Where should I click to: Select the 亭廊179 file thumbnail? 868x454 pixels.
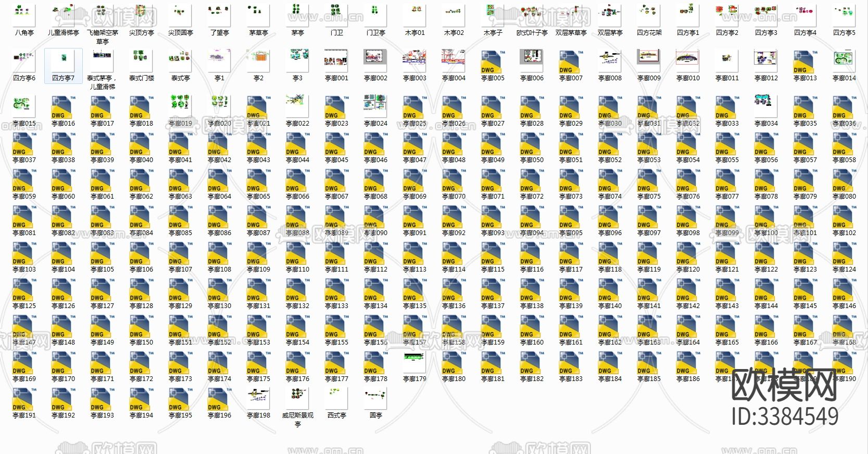click(x=414, y=361)
